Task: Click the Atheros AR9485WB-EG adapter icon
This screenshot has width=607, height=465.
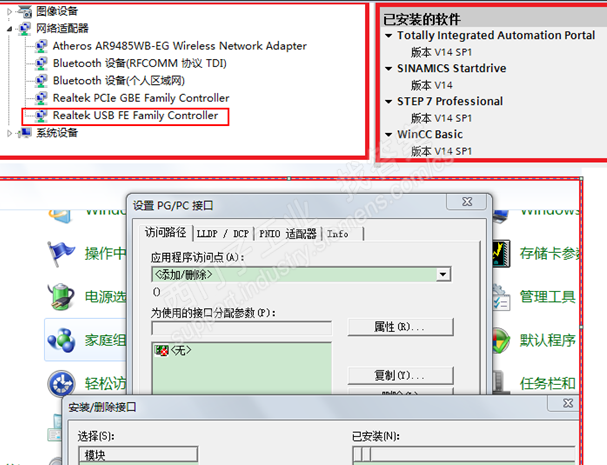Action: coord(41,46)
